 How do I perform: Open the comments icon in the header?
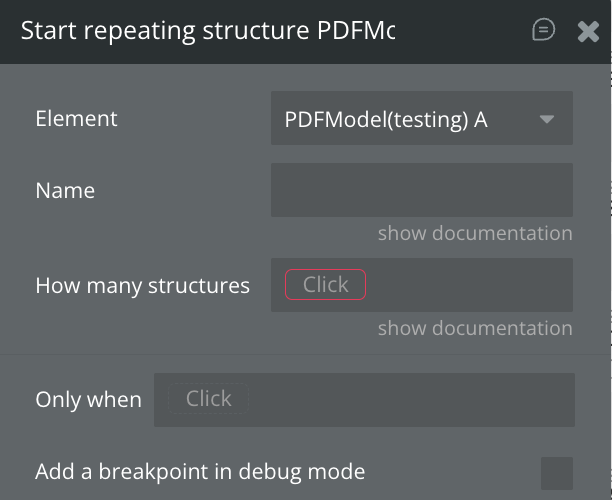pyautogui.click(x=543, y=30)
